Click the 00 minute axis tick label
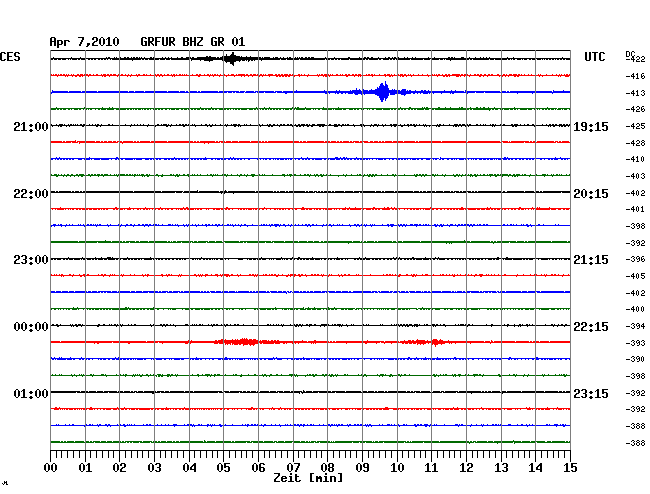 click(51, 468)
